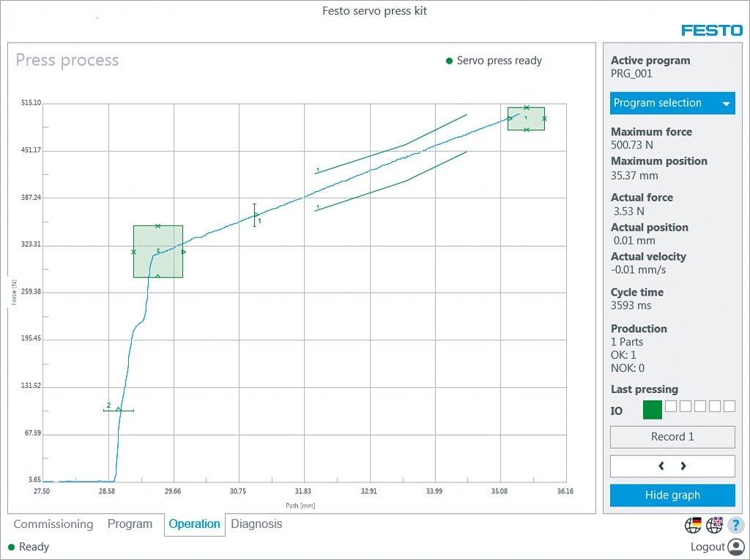Viewport: 750px width, 560px height.
Task: Click the Festo servo press kit title
Action: coord(374,11)
